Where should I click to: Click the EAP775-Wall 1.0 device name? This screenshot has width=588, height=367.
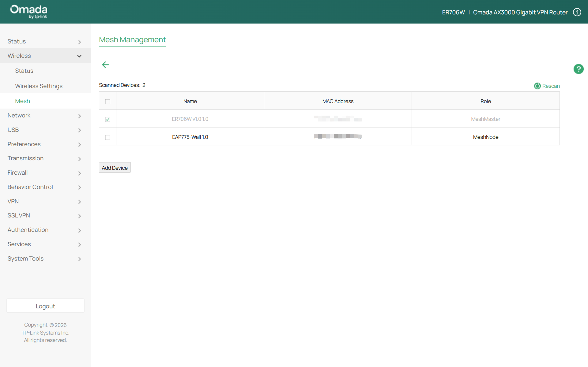(190, 137)
